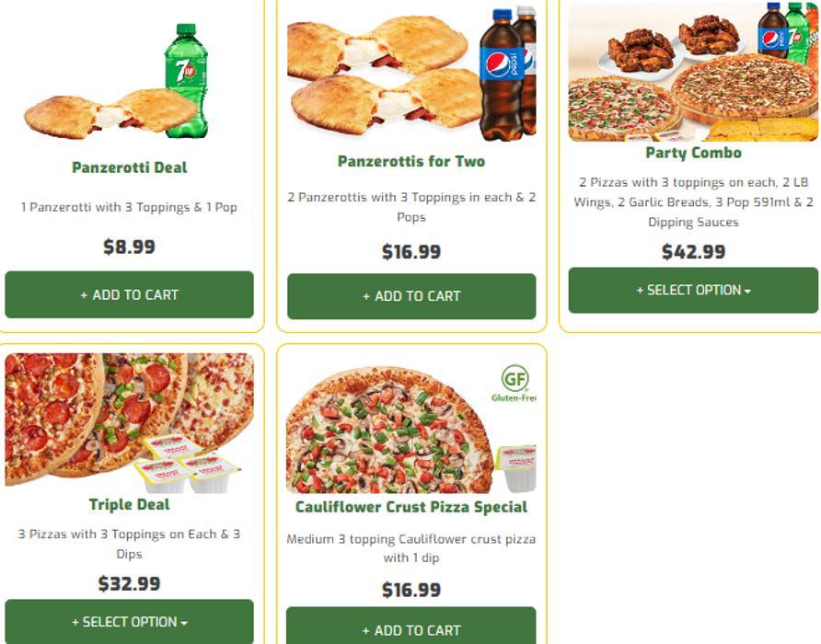Viewport: 821px width, 644px height.
Task: Click the $42.99 Party Combo price
Action: (693, 252)
